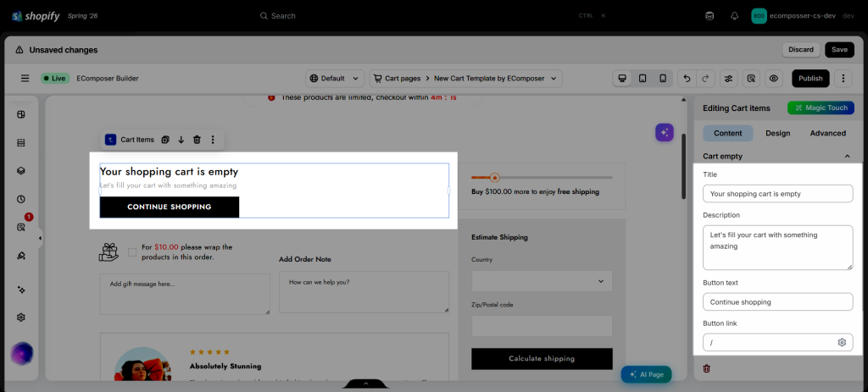Open the sections library sidebar icon

pos(21,142)
